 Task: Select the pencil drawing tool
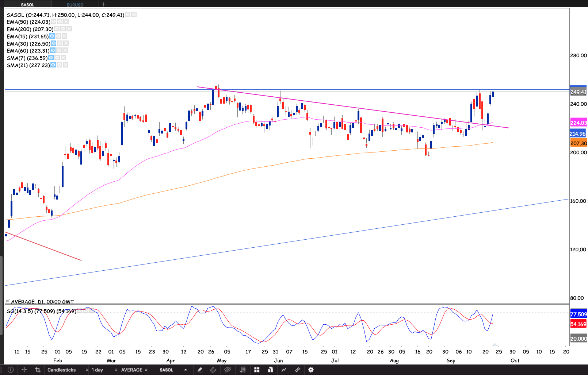[200, 370]
